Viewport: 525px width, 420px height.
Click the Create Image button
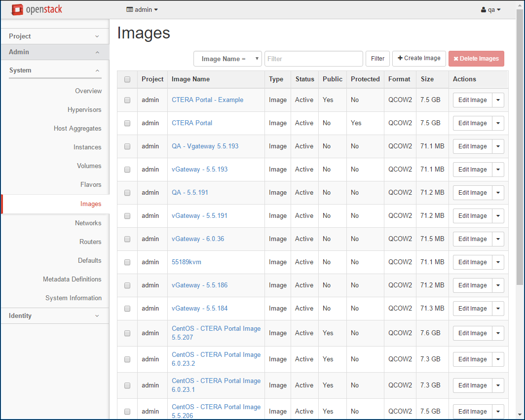(419, 58)
